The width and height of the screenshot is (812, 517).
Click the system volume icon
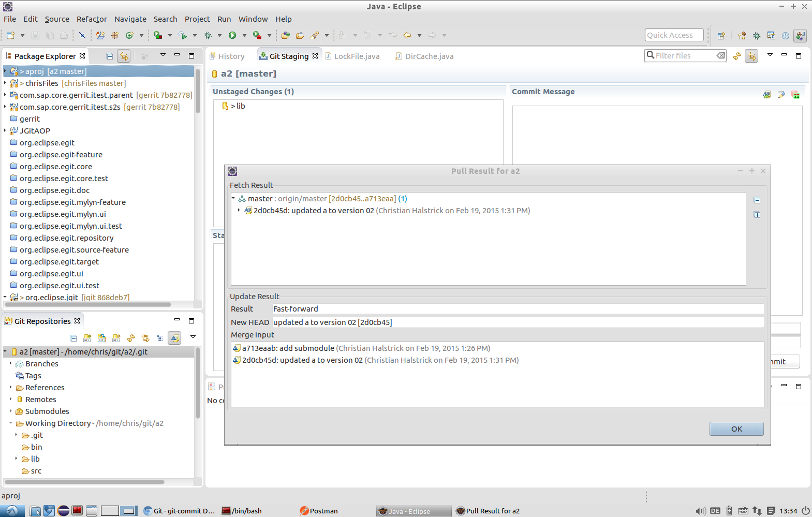700,511
